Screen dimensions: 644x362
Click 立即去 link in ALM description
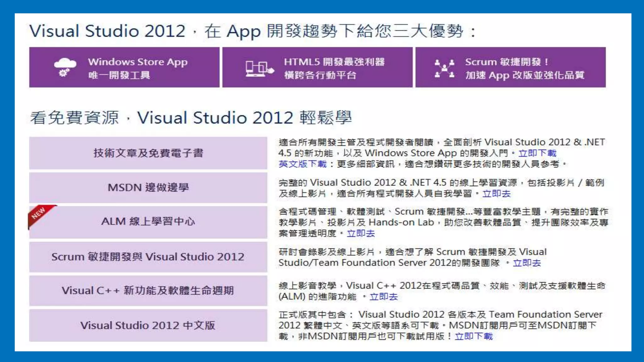pos(361,233)
